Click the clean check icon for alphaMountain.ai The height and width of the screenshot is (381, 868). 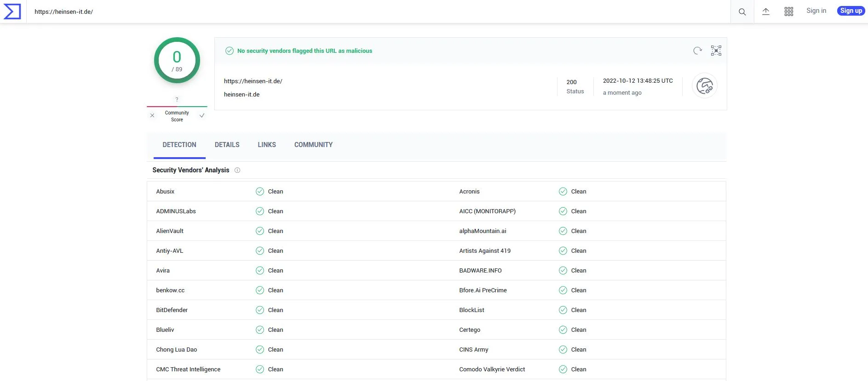(x=563, y=231)
